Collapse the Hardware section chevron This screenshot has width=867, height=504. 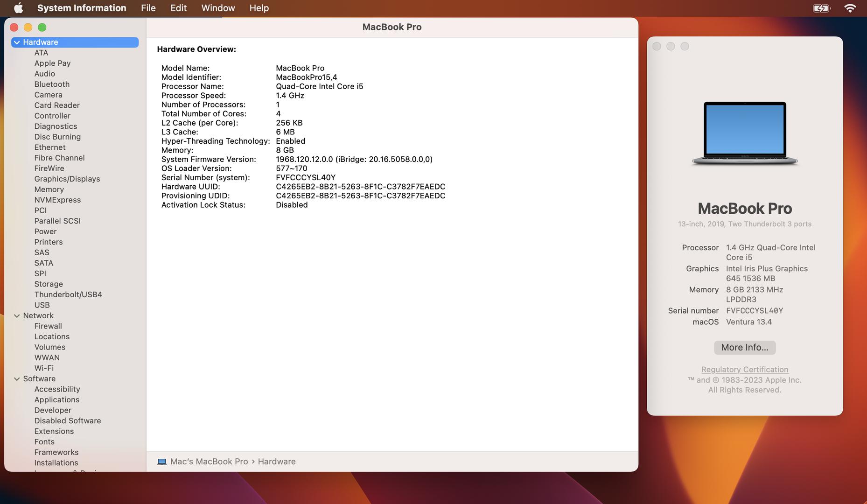(17, 42)
